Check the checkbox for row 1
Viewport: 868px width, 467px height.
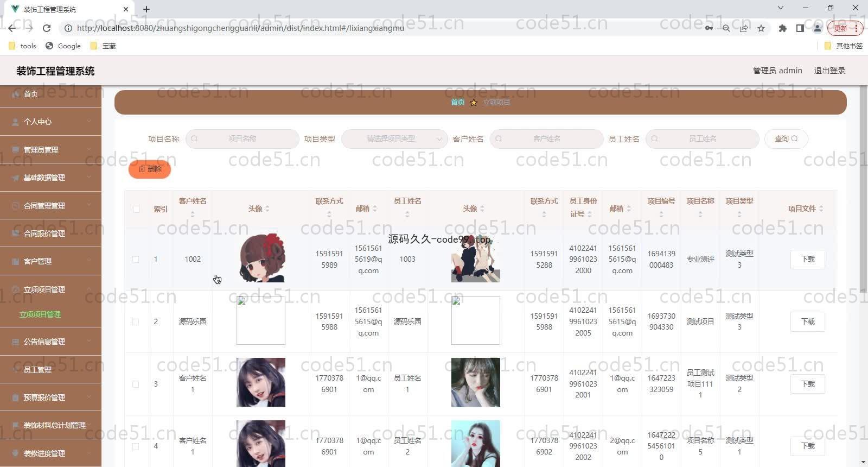tap(136, 260)
